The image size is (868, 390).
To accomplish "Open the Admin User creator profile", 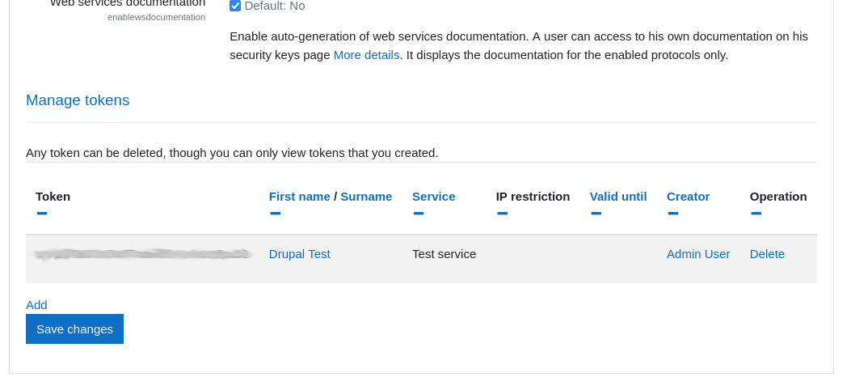I will click(698, 254).
